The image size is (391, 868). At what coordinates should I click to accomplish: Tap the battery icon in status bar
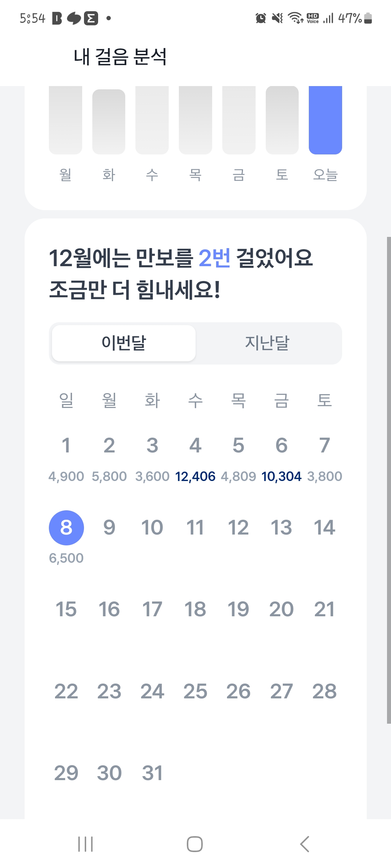pos(368,18)
